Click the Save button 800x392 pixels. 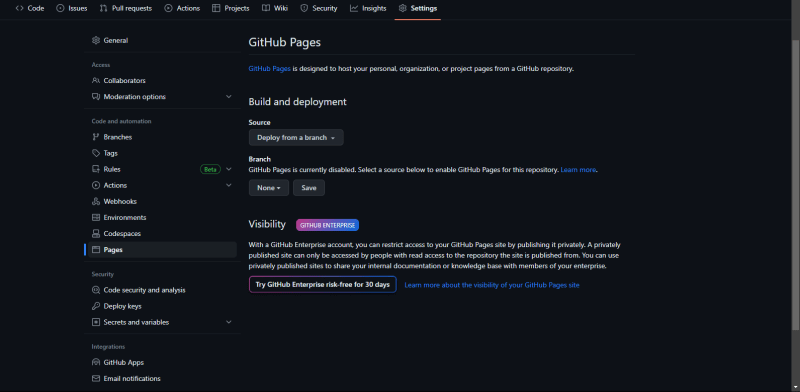pyautogui.click(x=309, y=188)
